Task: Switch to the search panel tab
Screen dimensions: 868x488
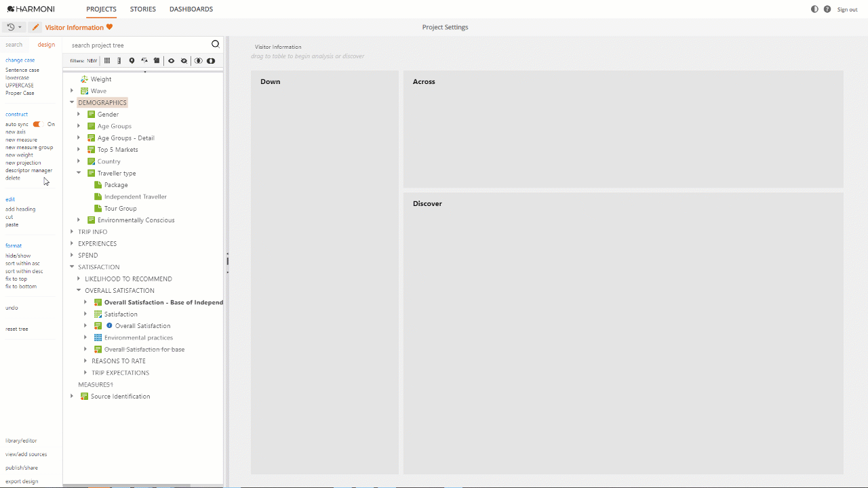Action: click(14, 45)
